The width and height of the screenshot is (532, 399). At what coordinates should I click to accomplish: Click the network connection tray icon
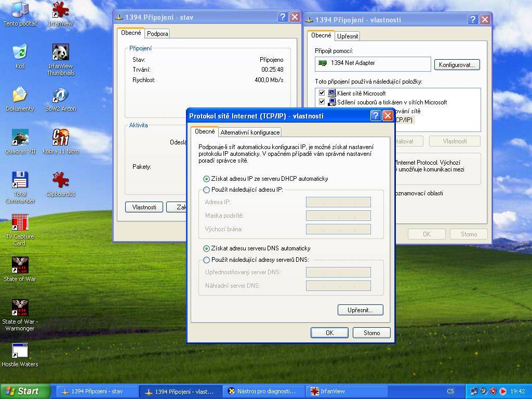point(474,391)
